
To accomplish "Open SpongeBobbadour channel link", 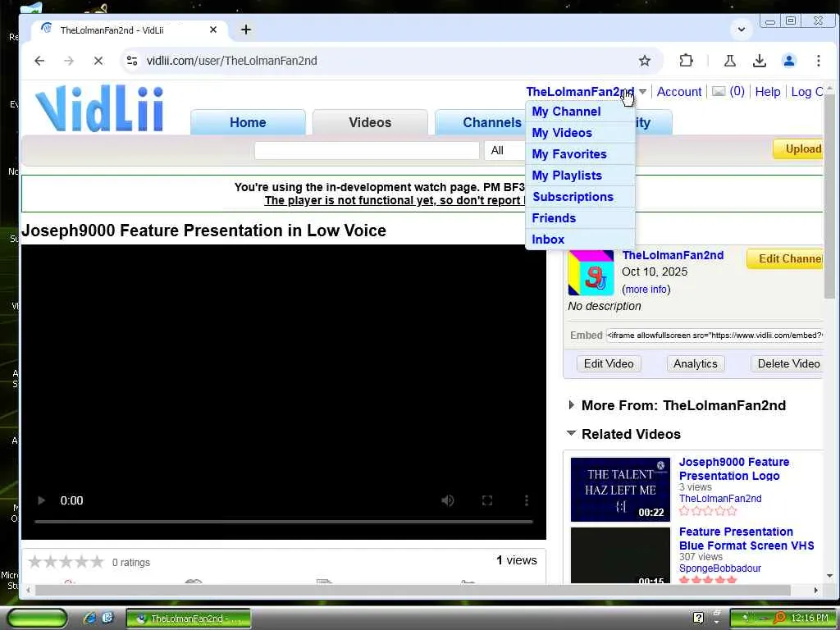I will (720, 568).
